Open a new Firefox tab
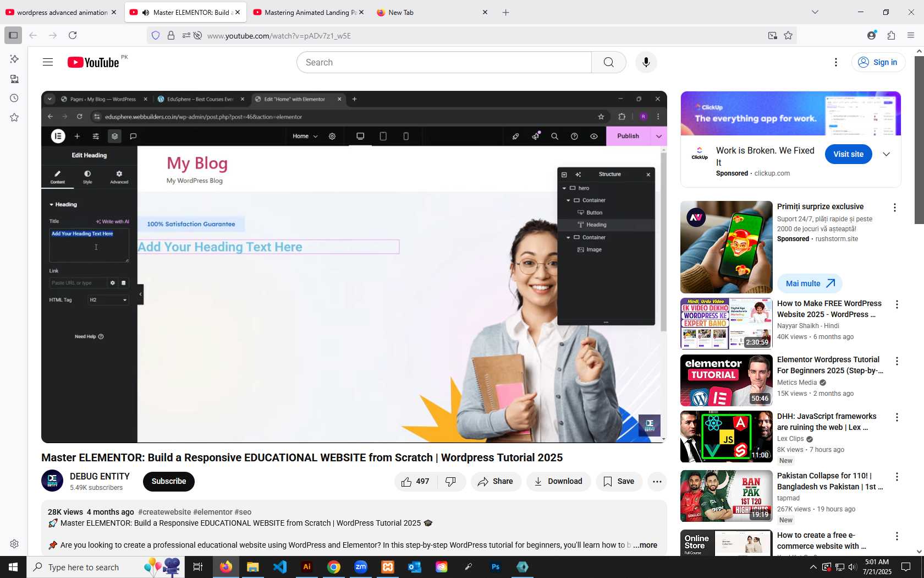 pyautogui.click(x=505, y=12)
